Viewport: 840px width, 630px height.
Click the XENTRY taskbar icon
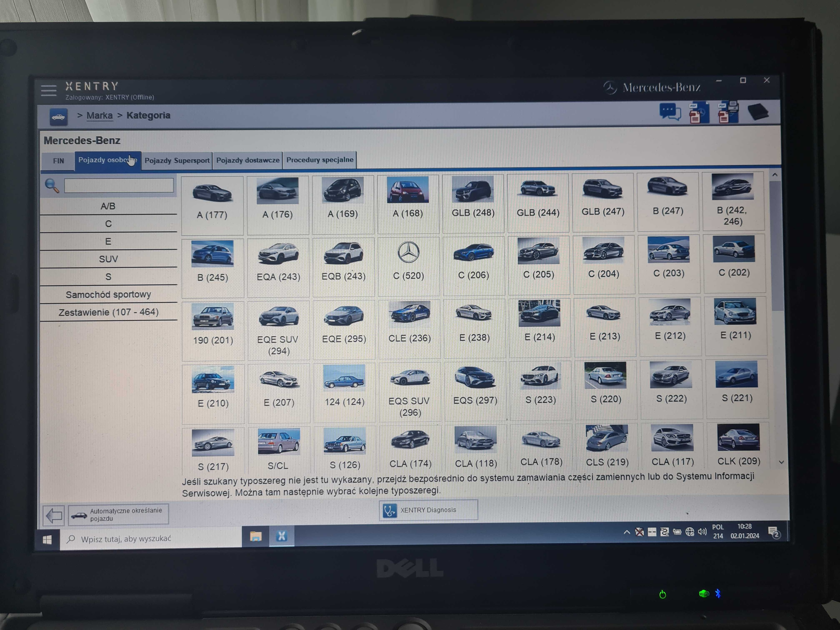tap(281, 536)
